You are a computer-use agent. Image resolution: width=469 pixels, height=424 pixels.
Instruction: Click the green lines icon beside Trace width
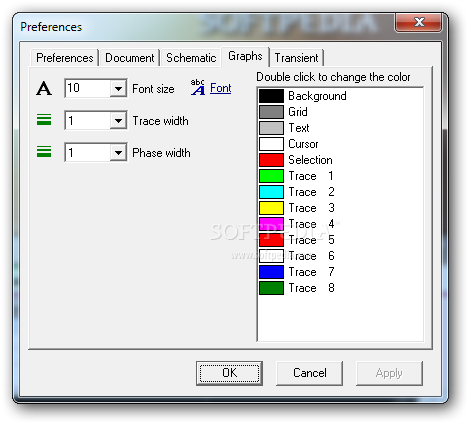pos(44,120)
